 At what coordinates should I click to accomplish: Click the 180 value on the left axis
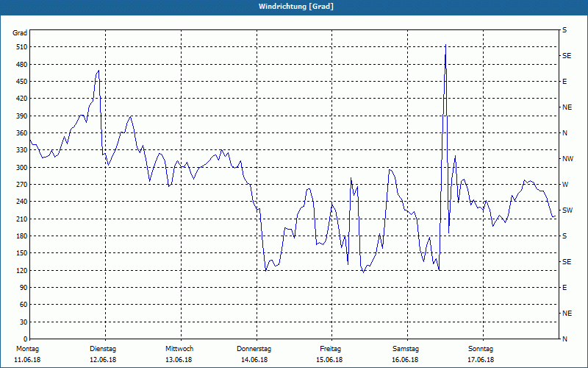point(22,236)
